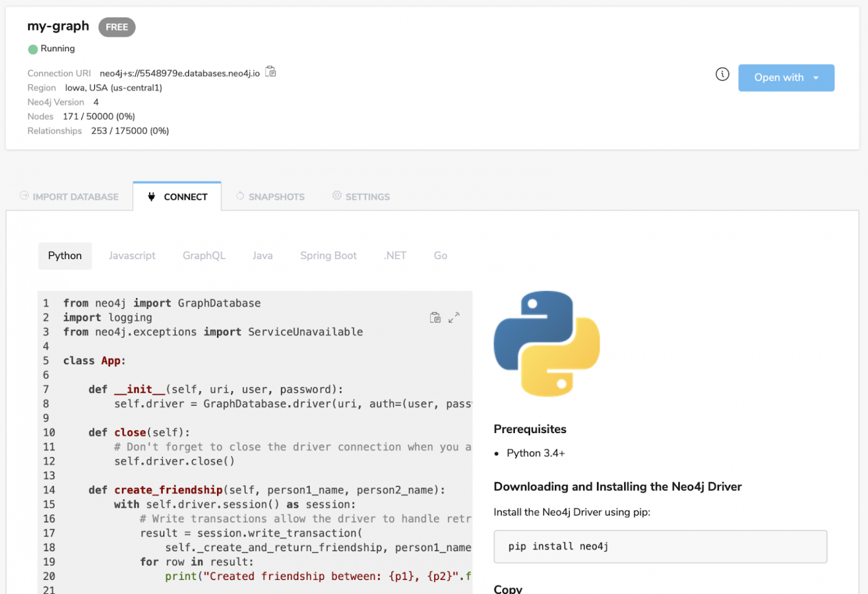Image resolution: width=868 pixels, height=594 pixels.
Task: Copy the Python code with the snippet copy icon
Action: pyautogui.click(x=435, y=317)
